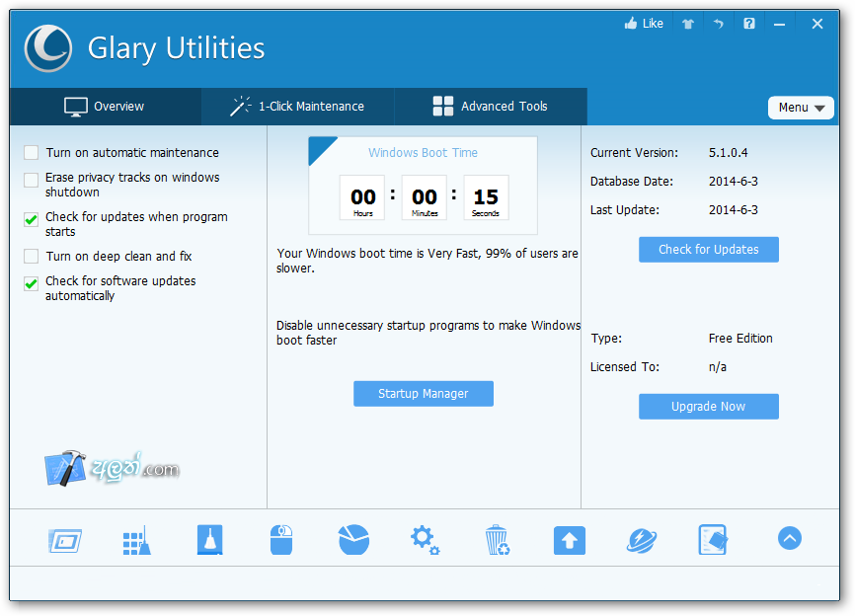The image size is (855, 616).
Task: Open the Advanced Tools tab
Action: (491, 107)
